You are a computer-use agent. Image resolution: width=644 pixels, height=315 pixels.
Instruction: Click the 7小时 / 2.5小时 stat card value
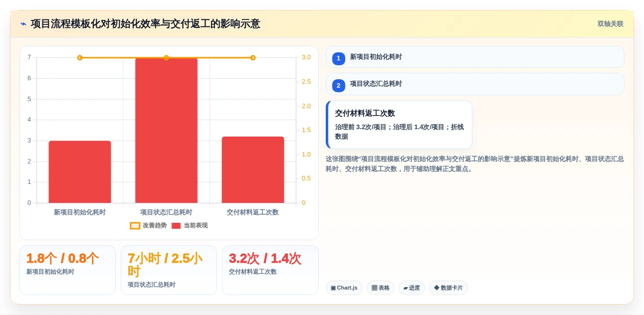(165, 265)
